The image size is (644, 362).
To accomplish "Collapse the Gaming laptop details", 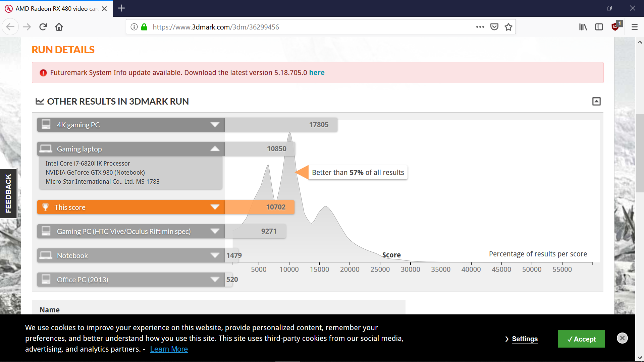I will click(215, 149).
